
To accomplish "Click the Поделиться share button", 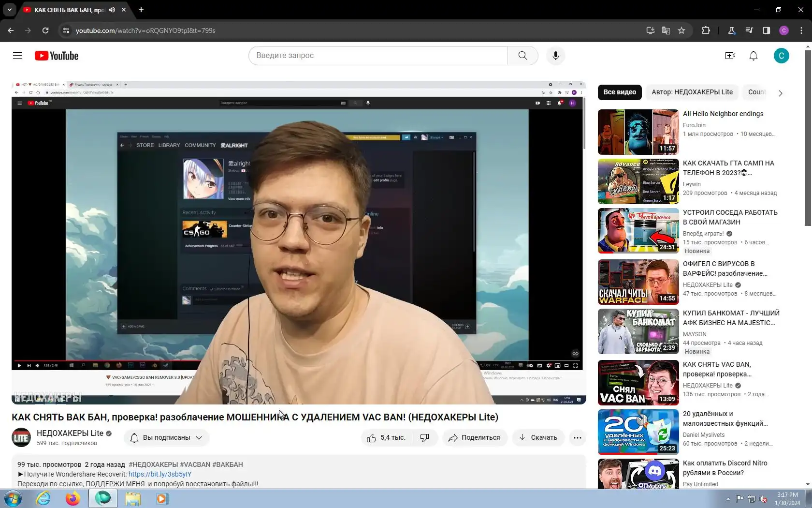I will click(x=475, y=438).
